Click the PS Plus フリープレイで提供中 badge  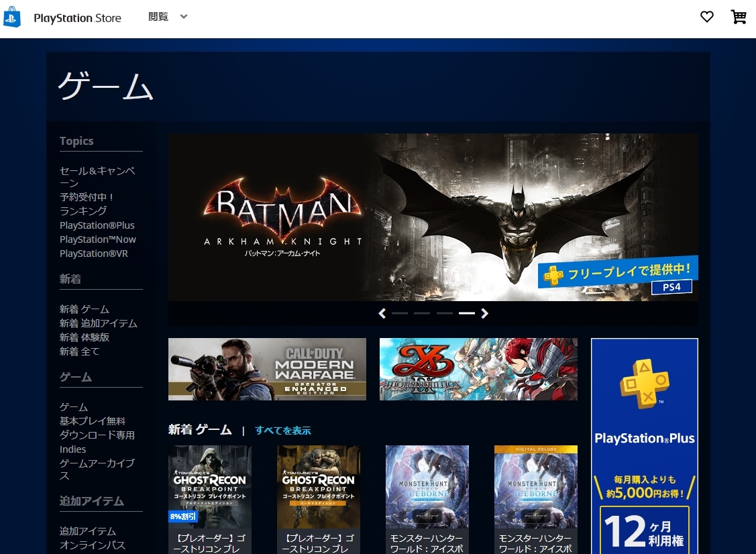[x=618, y=272]
